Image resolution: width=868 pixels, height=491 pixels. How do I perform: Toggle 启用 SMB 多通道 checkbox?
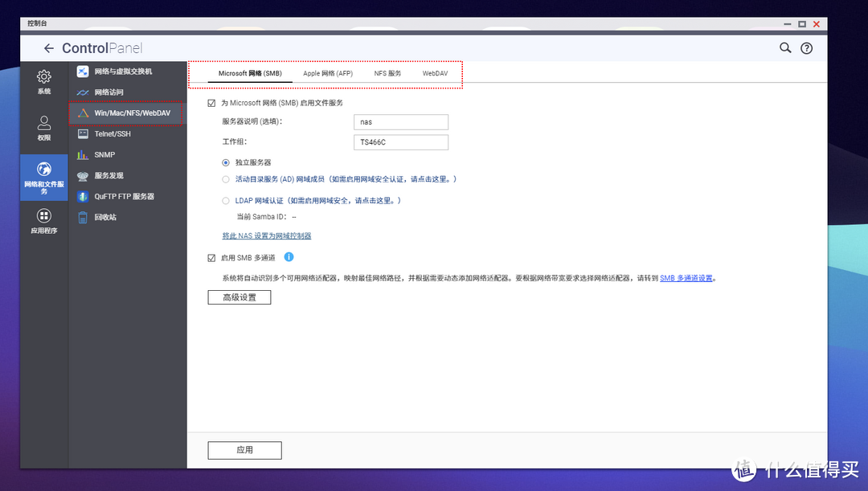coord(211,258)
